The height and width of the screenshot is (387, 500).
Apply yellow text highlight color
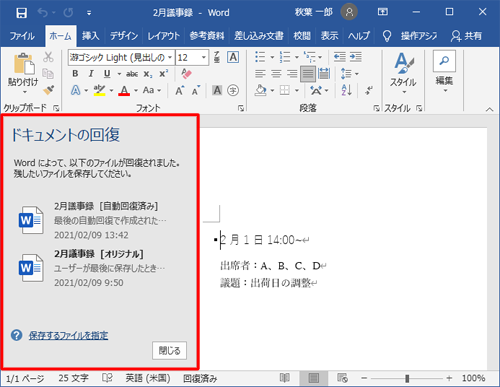click(x=99, y=90)
